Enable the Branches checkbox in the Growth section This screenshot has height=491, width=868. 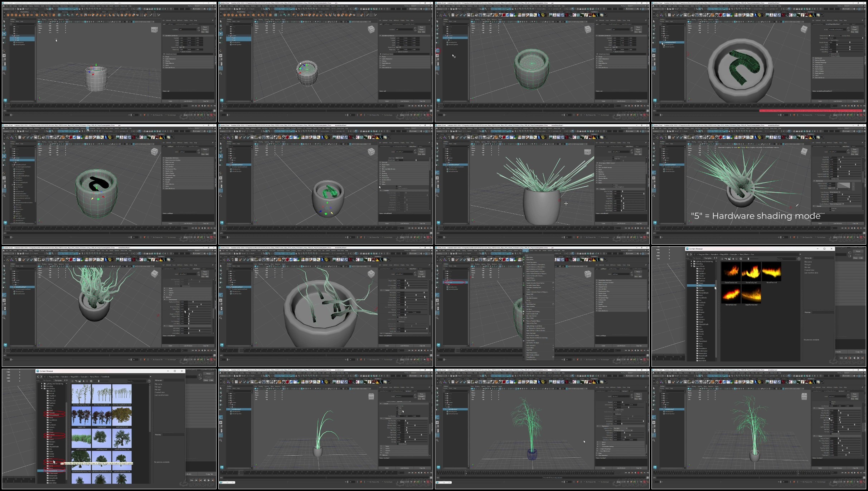pos(830,208)
